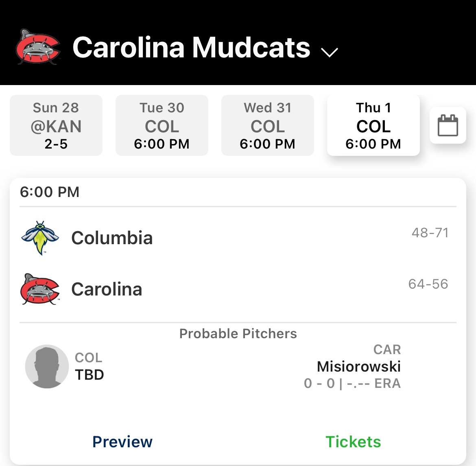Click the Columbia Fireflies logo
Screen dimensions: 476x466
(40, 238)
